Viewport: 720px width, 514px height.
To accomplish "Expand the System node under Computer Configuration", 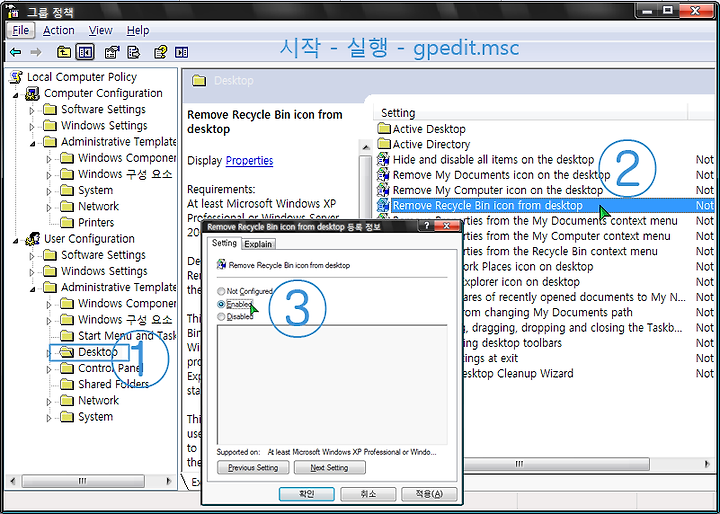I will tap(49, 191).
